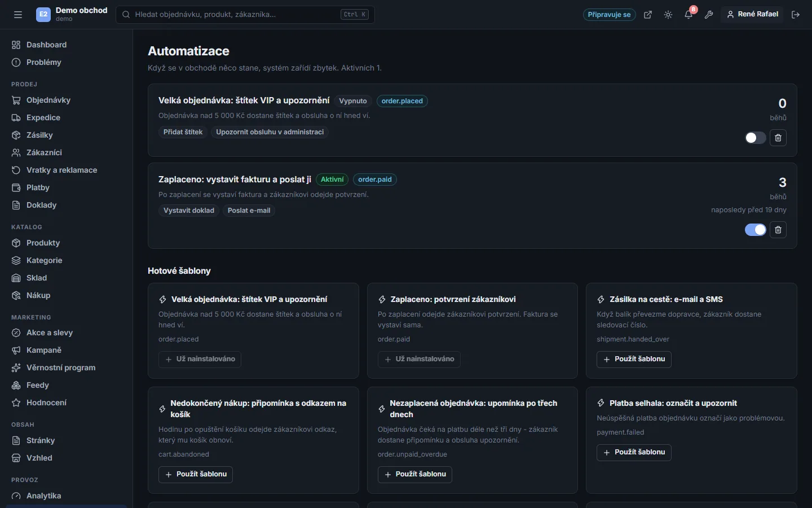Collapse sidebar with hamburger menu icon

click(18, 15)
